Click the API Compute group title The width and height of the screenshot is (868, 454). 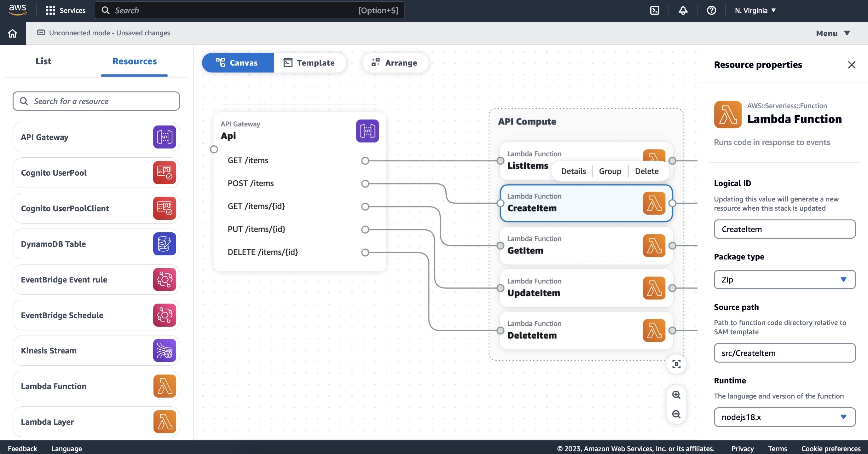[527, 122]
